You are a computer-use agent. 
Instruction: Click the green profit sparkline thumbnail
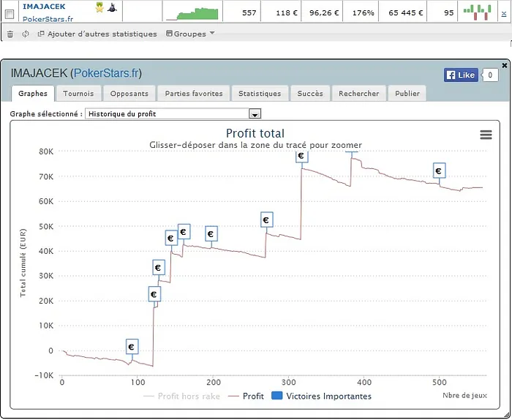click(x=192, y=12)
